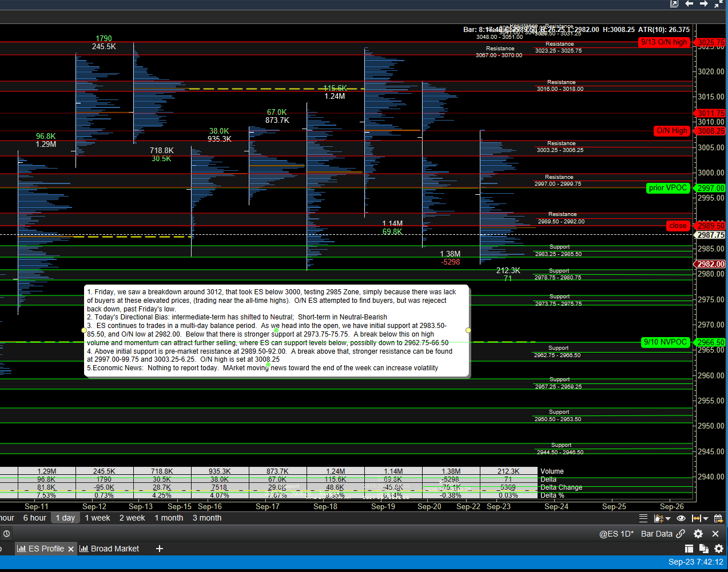728x572 pixels.
Task: Click the Bar Data label
Action: [657, 534]
